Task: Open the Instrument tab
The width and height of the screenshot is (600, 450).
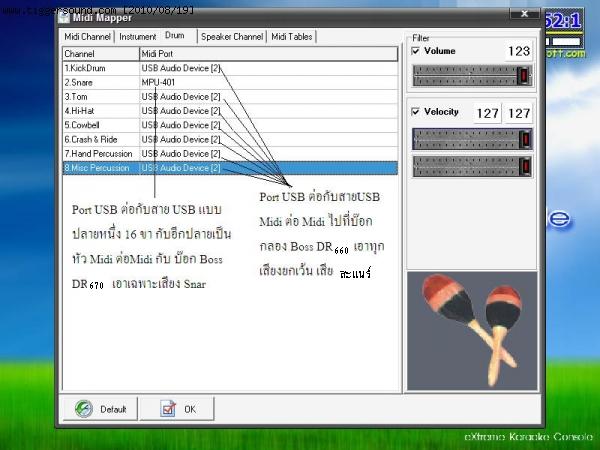Action: 137,37
